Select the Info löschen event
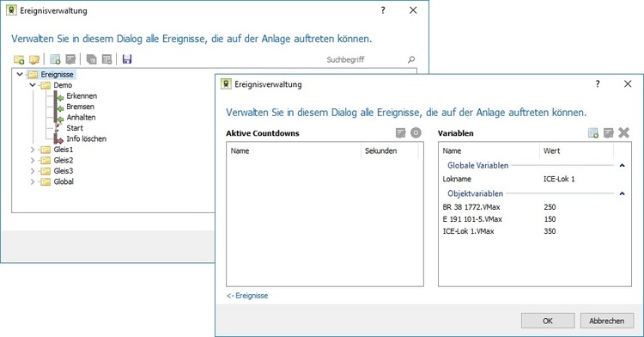The width and height of the screenshot is (644, 337). [86, 138]
